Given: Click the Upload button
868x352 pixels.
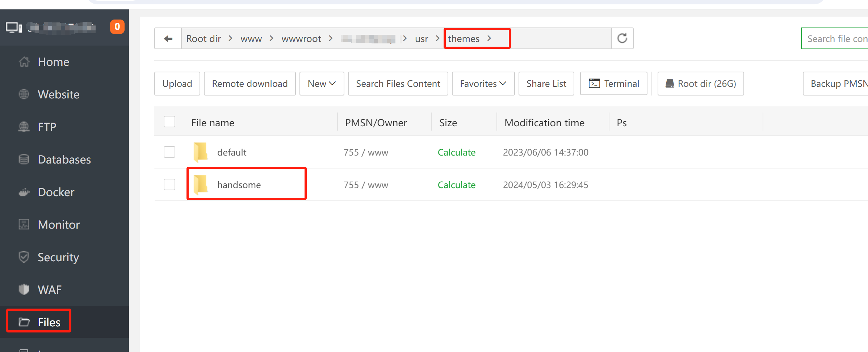Looking at the screenshot, I should tap(177, 84).
